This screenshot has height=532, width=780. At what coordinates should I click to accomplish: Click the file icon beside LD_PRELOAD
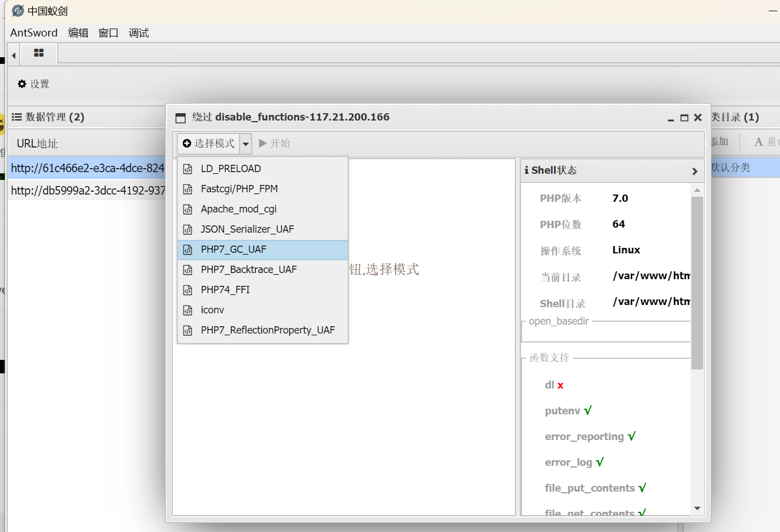[x=188, y=169]
